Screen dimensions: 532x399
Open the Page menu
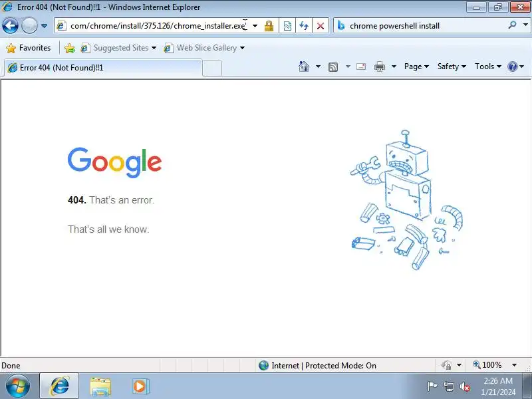416,66
